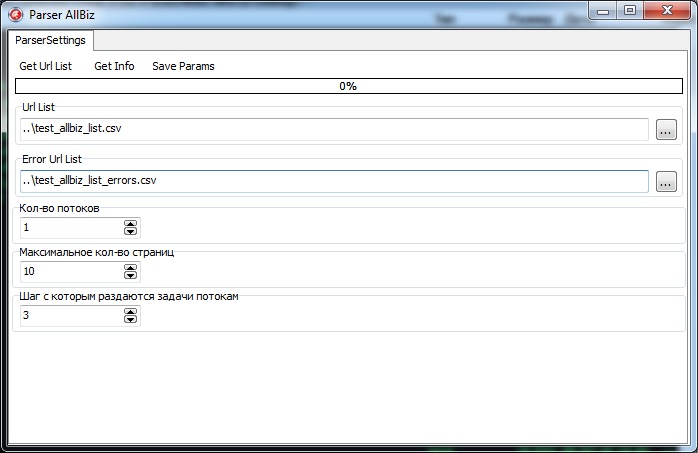
Task: Run the Get Info action
Action: (114, 66)
